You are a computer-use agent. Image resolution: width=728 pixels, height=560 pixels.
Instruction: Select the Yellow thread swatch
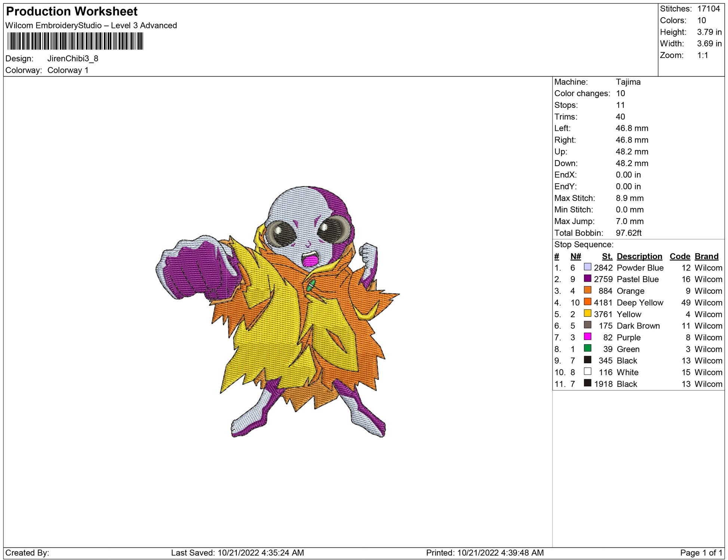coord(587,313)
